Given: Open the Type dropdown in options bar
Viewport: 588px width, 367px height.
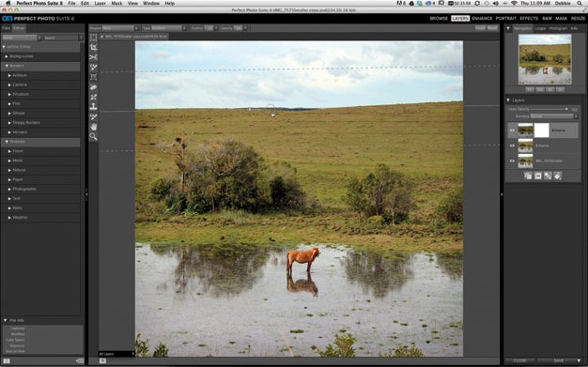Looking at the screenshot, I should click(x=168, y=28).
